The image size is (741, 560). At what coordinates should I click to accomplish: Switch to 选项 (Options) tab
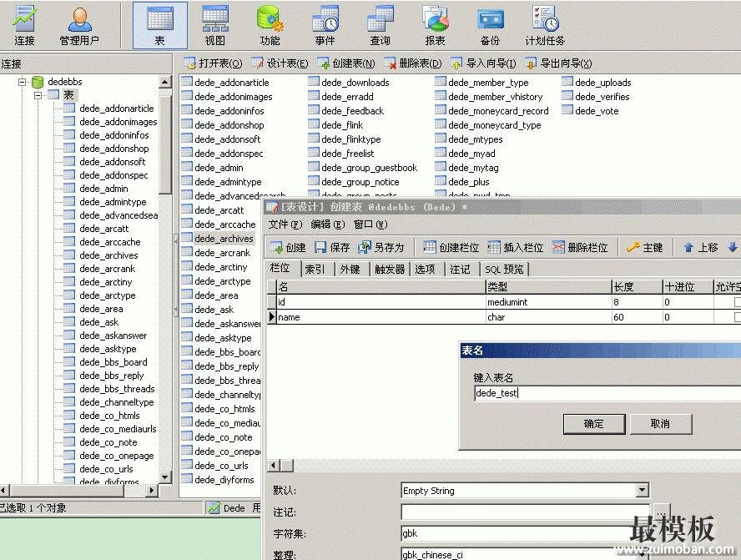tap(425, 270)
